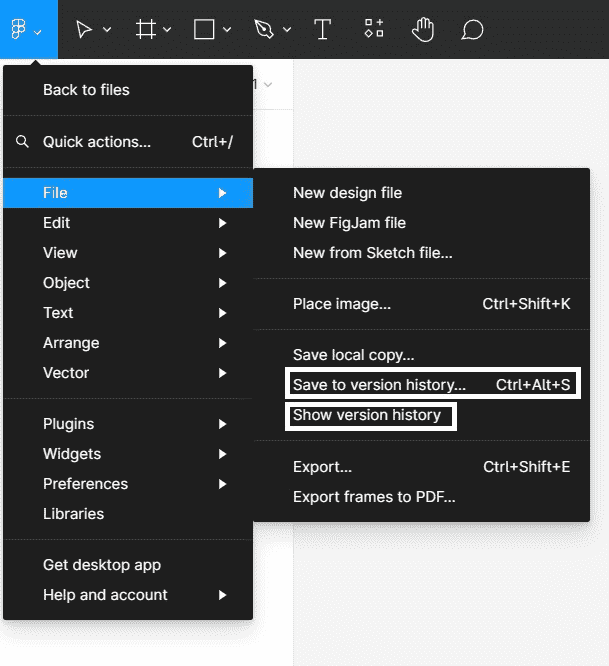Viewport: 609px width, 666px height.
Task: Open the Frame tool dropdown chevron
Action: pyautogui.click(x=167, y=31)
